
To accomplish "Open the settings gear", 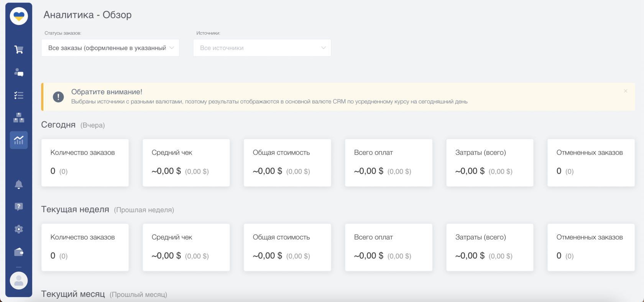I will [x=19, y=229].
